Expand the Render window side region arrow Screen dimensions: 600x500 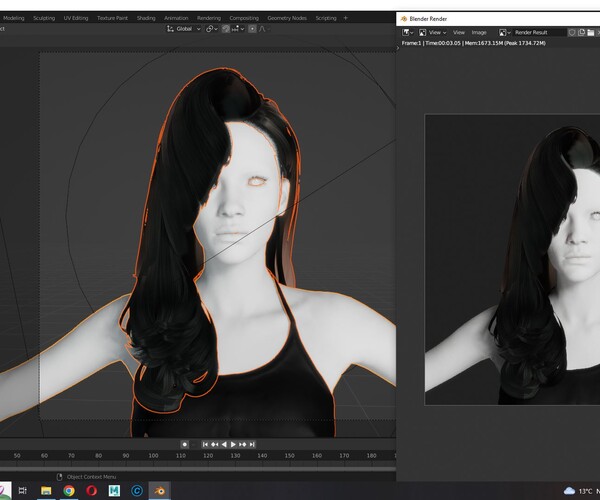point(398,48)
